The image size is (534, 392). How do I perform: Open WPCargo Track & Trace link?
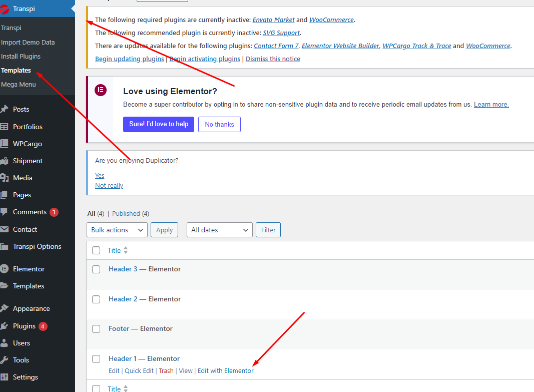417,46
